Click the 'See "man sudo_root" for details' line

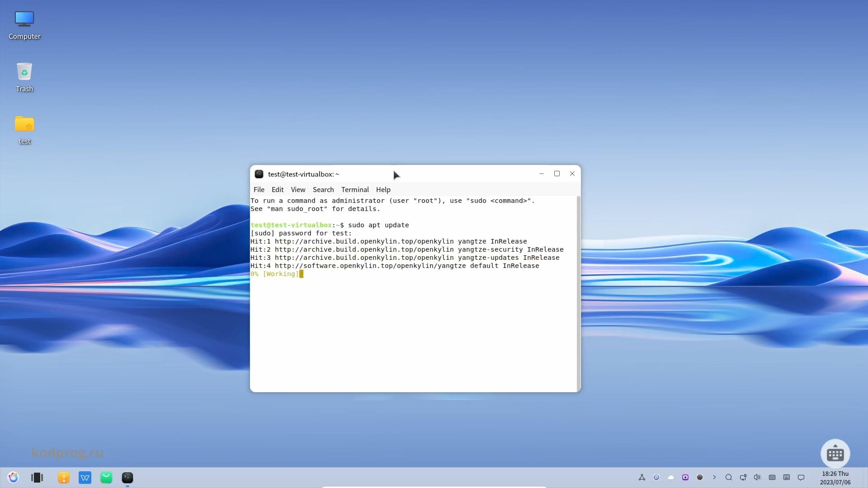[316, 209]
